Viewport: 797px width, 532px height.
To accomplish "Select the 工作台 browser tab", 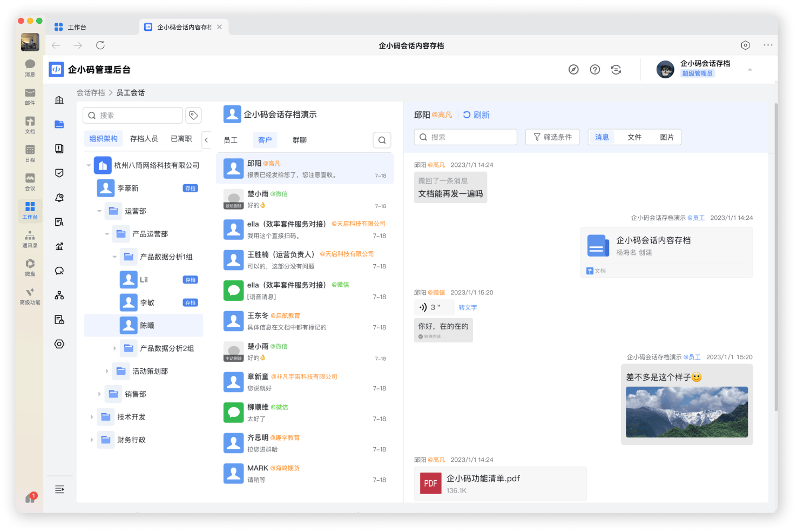I will click(x=93, y=27).
